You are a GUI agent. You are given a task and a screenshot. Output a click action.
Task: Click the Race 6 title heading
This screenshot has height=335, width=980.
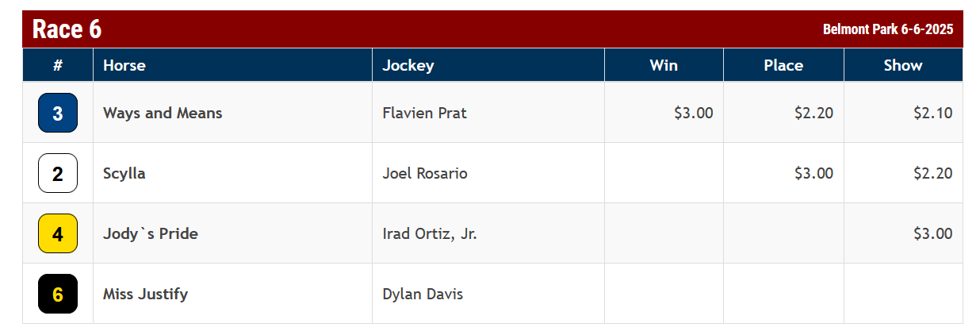[67, 29]
